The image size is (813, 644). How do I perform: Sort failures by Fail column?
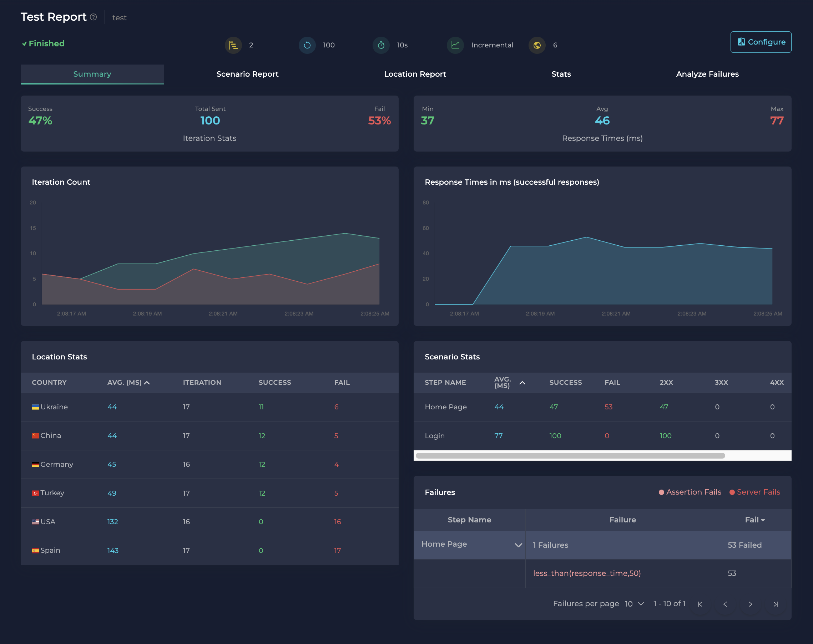pos(754,520)
